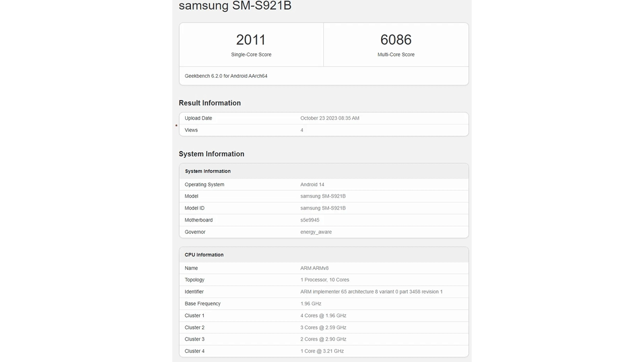The width and height of the screenshot is (644, 362).
Task: Click the Single-Core Score label
Action: [x=251, y=55]
